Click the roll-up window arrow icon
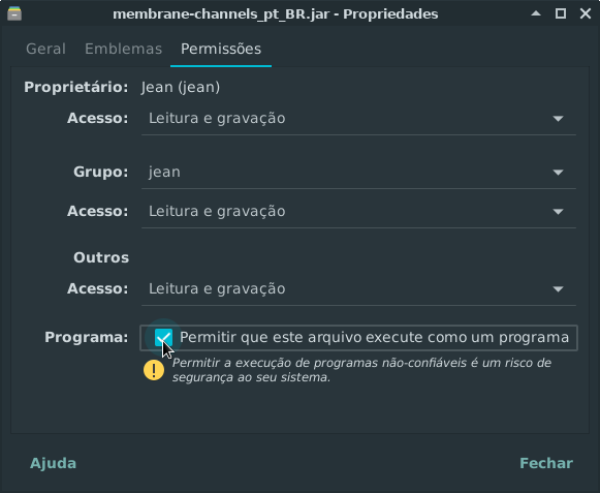 [x=536, y=13]
